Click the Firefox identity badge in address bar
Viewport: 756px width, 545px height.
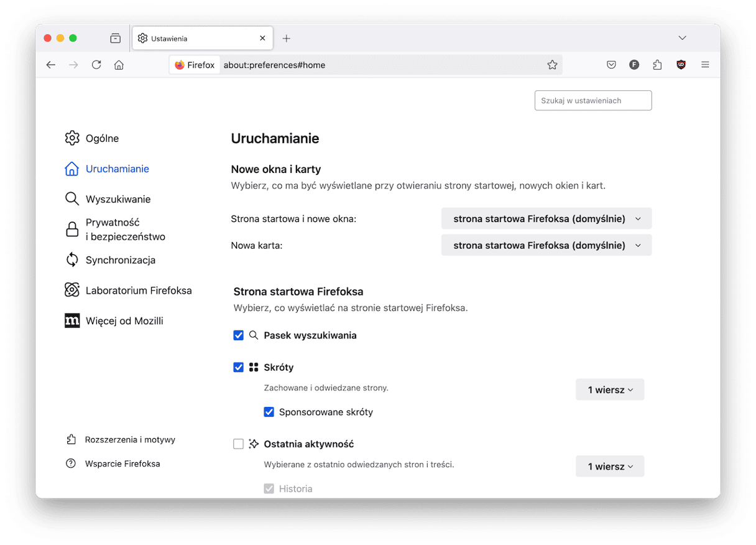[195, 65]
